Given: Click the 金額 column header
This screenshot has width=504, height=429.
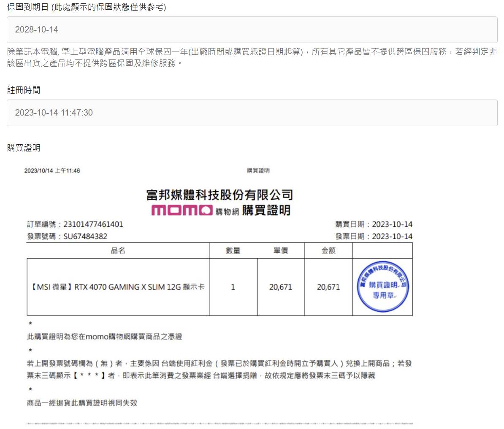Looking at the screenshot, I should pos(328,251).
